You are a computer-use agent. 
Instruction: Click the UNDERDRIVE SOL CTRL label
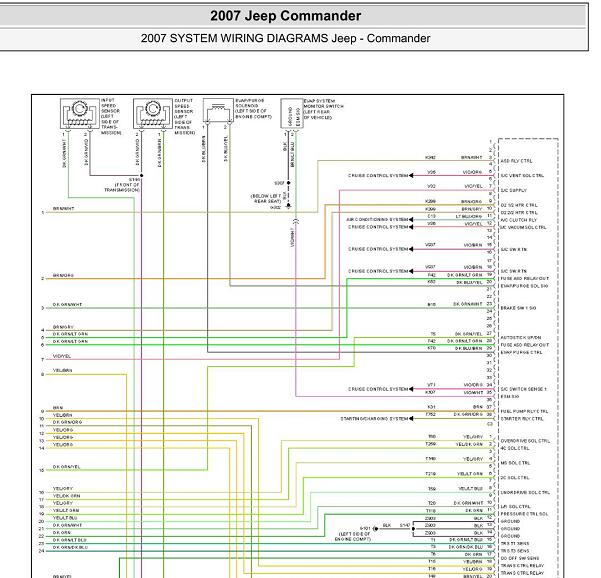coord(525,493)
